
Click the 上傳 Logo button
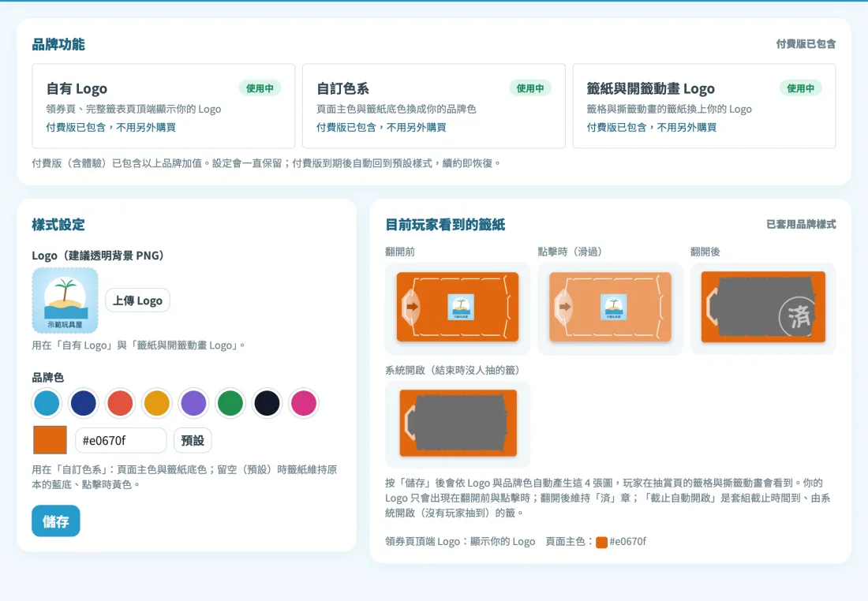(137, 300)
